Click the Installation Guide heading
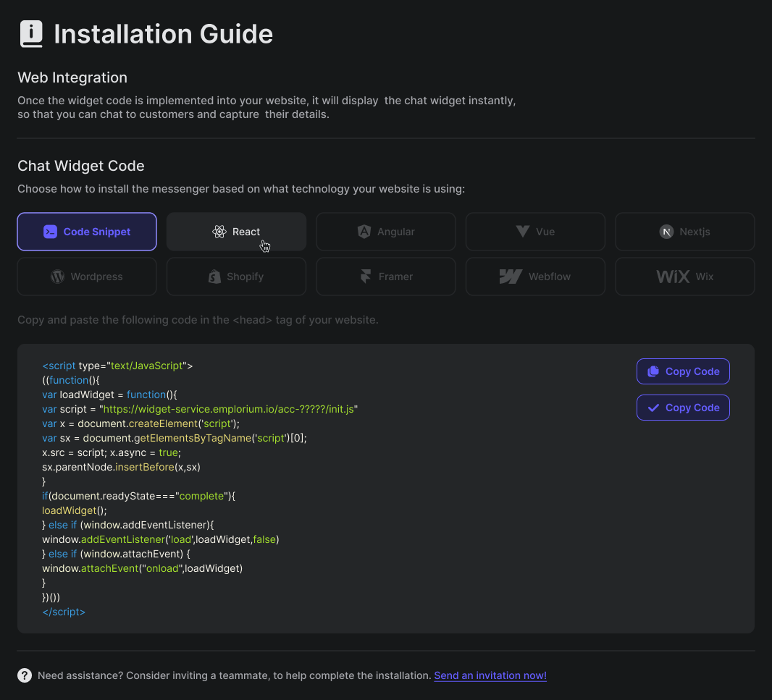This screenshot has height=700, width=772. 163,34
